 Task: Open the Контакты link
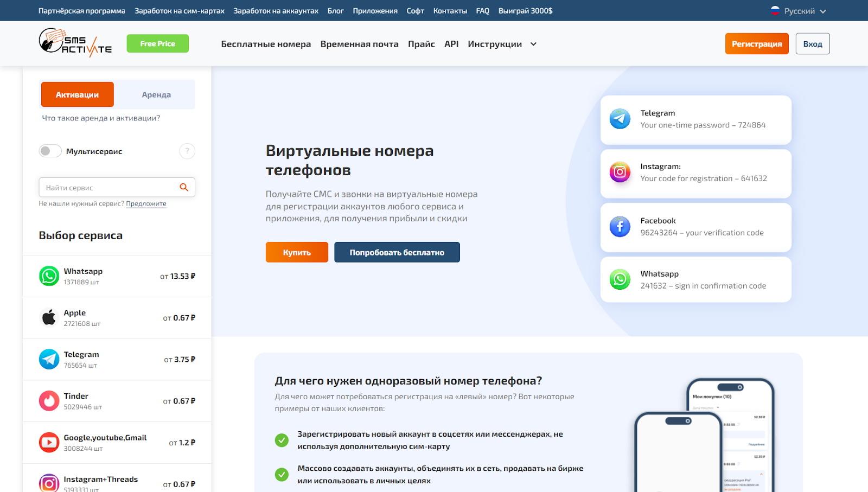click(x=450, y=11)
